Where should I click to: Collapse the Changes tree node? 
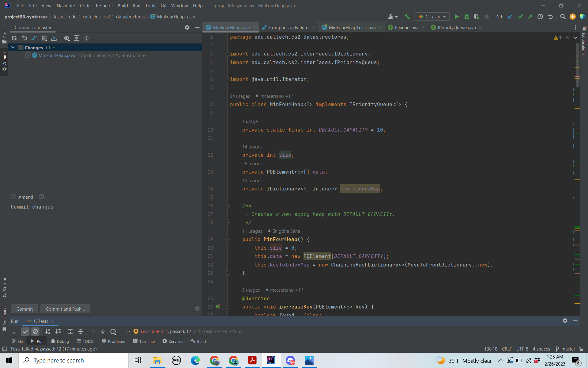(x=13, y=48)
